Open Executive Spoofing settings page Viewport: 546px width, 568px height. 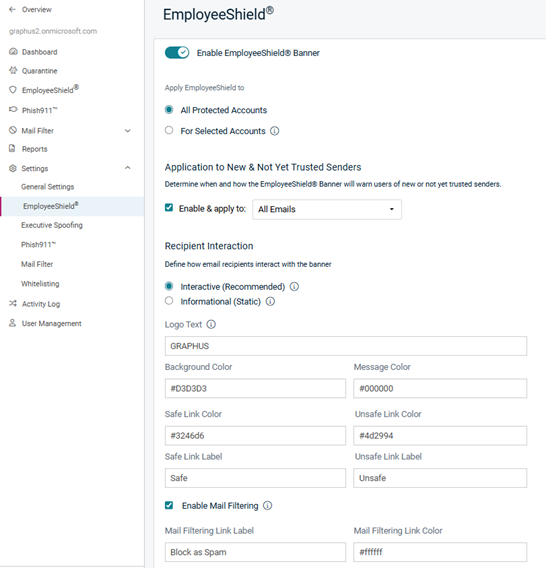tap(52, 225)
